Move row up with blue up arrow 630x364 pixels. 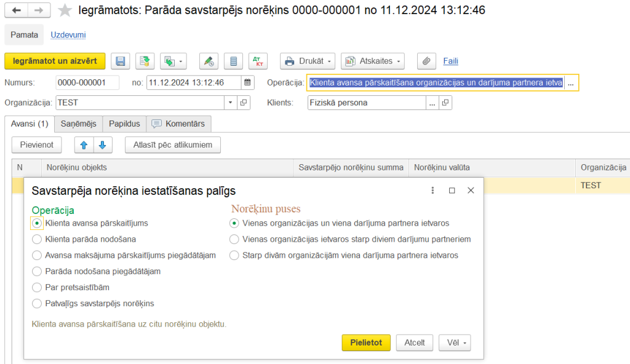(x=84, y=145)
